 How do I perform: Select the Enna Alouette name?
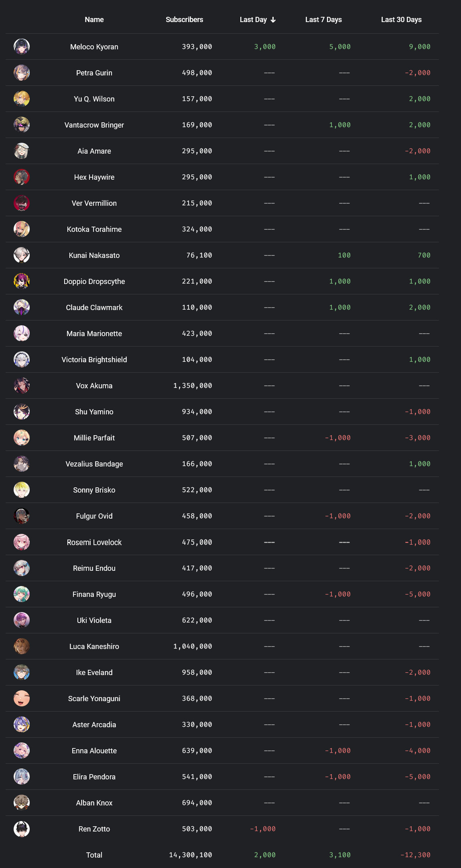(x=94, y=750)
